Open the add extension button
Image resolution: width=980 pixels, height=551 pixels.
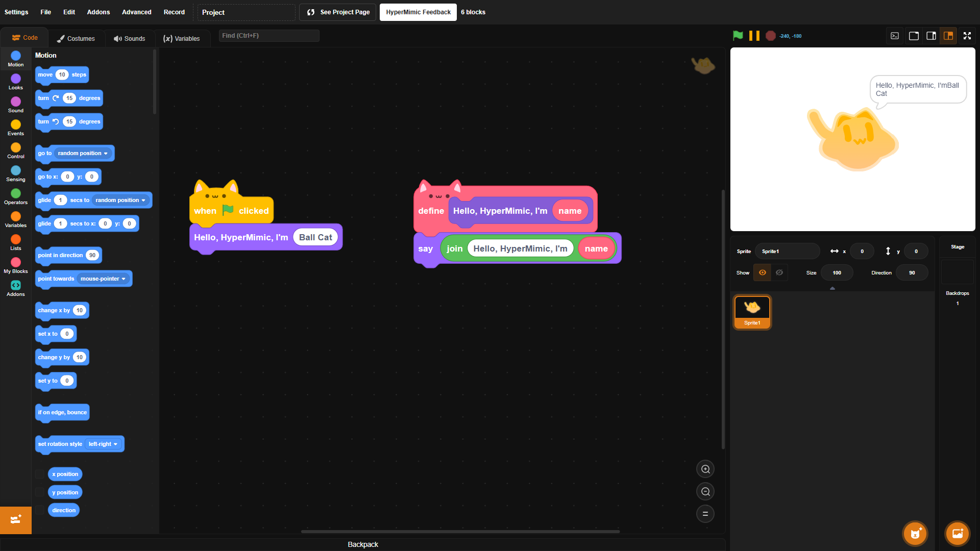(x=16, y=520)
